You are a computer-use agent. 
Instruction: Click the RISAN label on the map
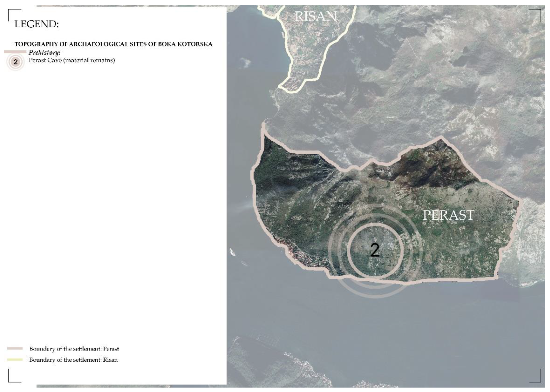(x=316, y=16)
